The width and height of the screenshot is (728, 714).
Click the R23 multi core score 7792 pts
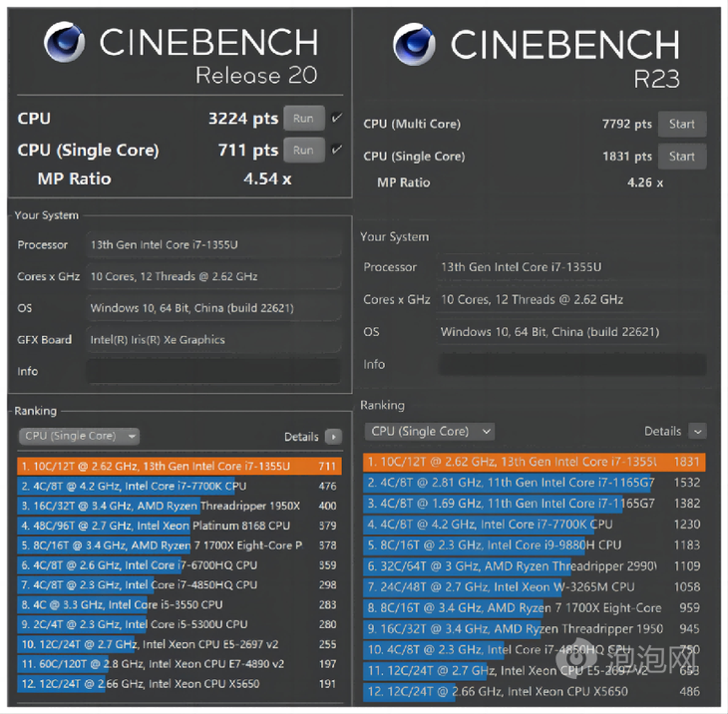[627, 125]
